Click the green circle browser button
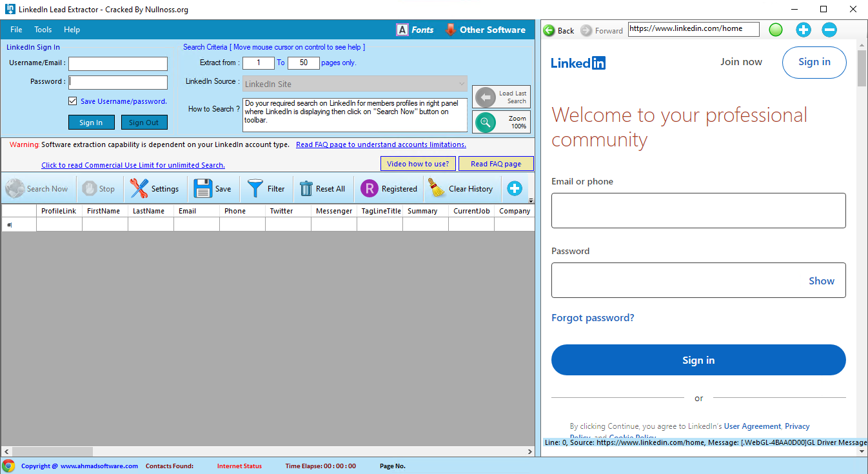868x474 pixels. [x=776, y=30]
